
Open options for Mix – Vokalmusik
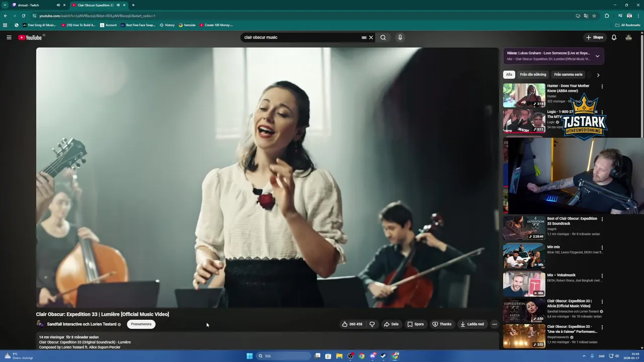(x=602, y=276)
